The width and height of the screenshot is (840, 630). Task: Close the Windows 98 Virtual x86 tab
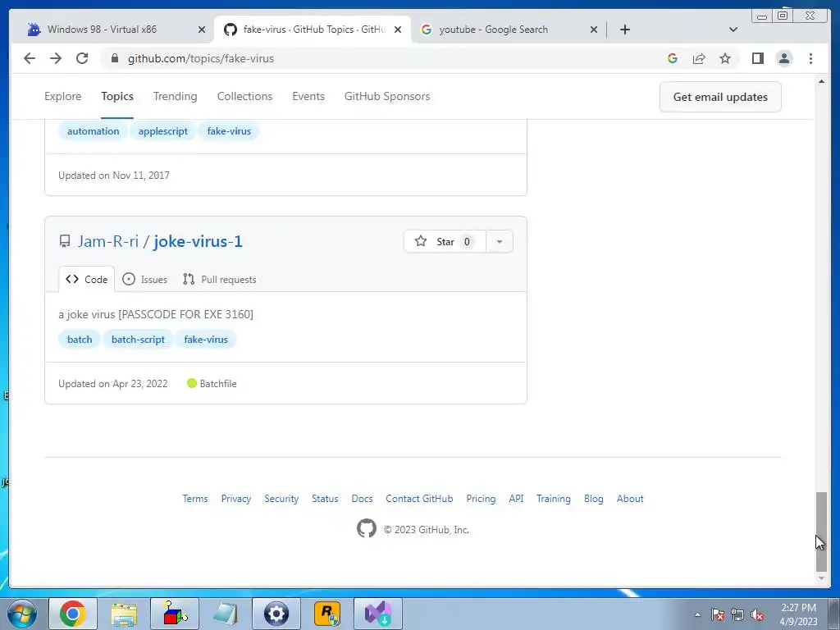click(x=202, y=30)
